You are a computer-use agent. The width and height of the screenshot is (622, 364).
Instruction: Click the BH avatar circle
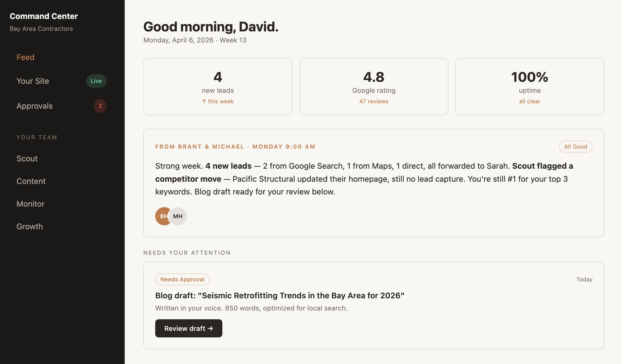coord(162,216)
